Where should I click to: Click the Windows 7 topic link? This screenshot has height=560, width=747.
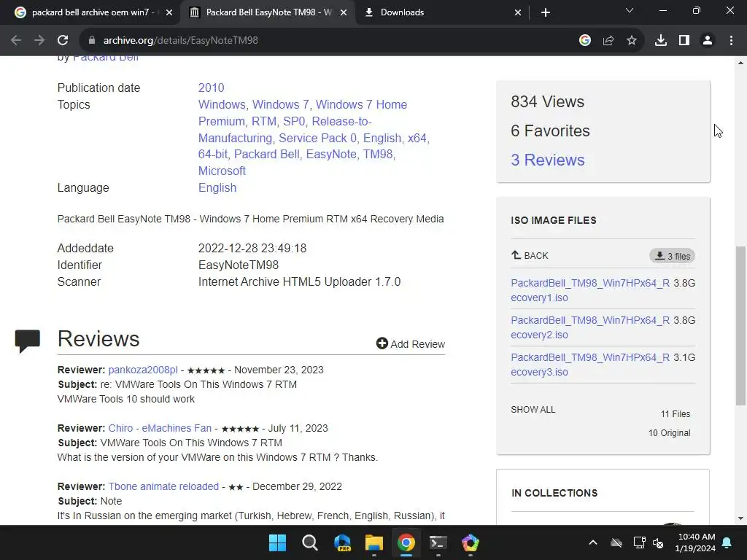(281, 104)
